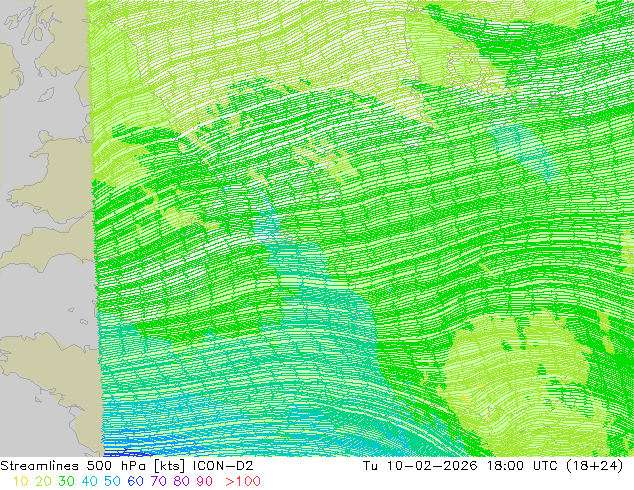Click the purple 70 legend value
This screenshot has height=490, width=634.
[x=158, y=481]
